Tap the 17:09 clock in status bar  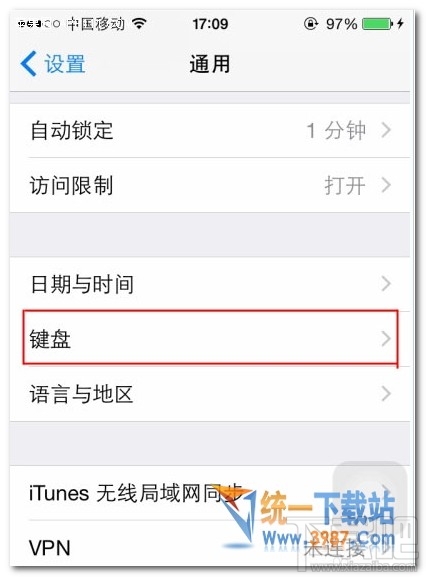point(210,24)
